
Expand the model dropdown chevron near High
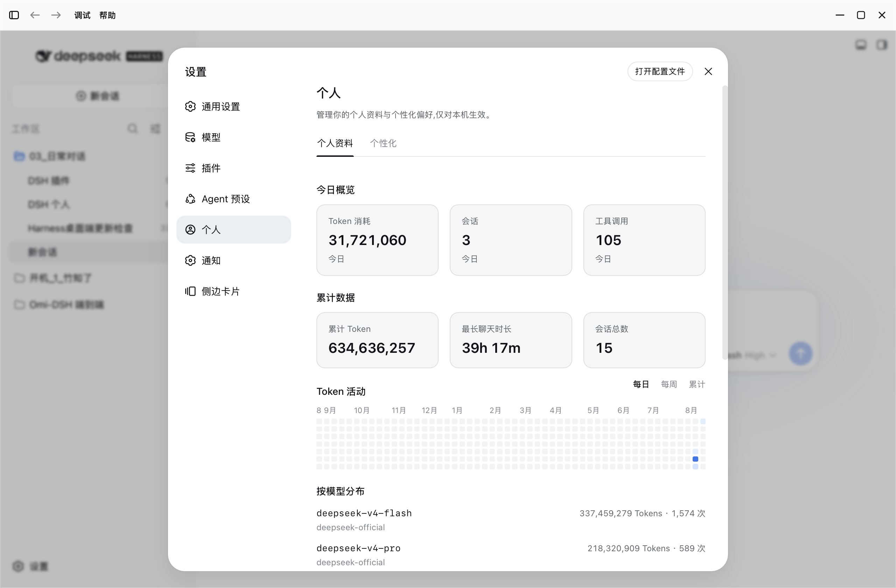[773, 355]
